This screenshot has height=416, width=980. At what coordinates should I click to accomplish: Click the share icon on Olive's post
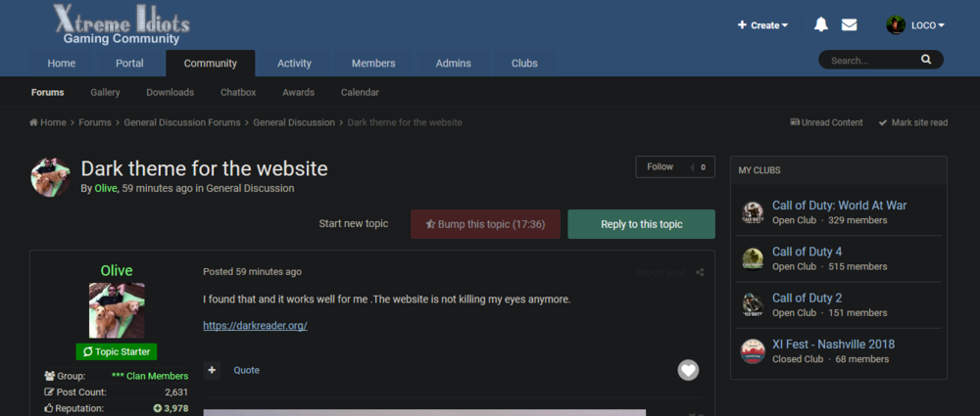(700, 272)
